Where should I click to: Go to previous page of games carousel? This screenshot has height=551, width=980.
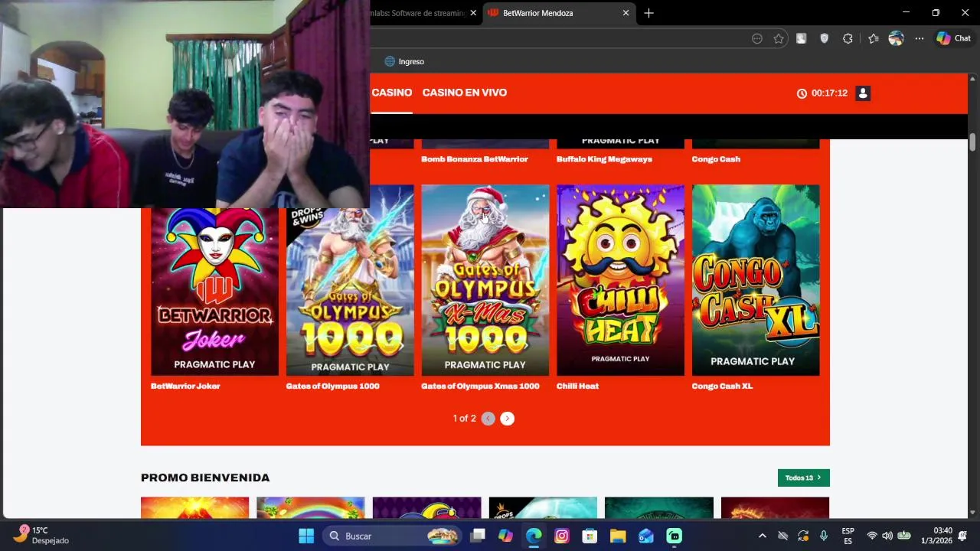(x=488, y=419)
